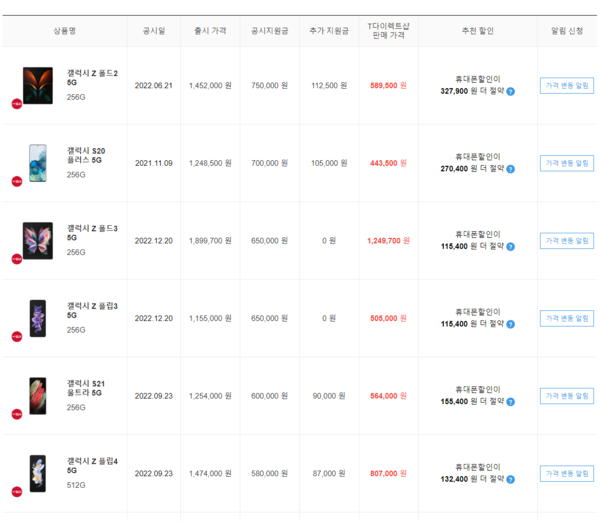Select sale price 443,500 원
The width and height of the screenshot is (600, 521).
pyautogui.click(x=388, y=163)
